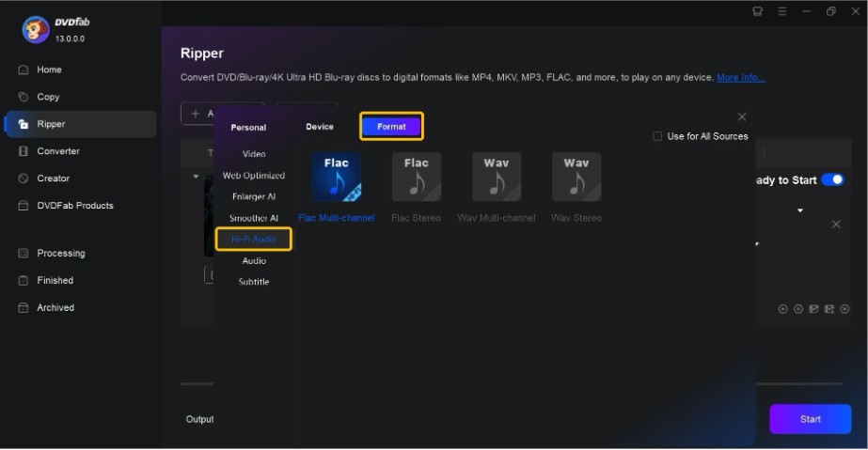Open the skin shirt icon in title bar
868x450 pixels.
tap(757, 11)
